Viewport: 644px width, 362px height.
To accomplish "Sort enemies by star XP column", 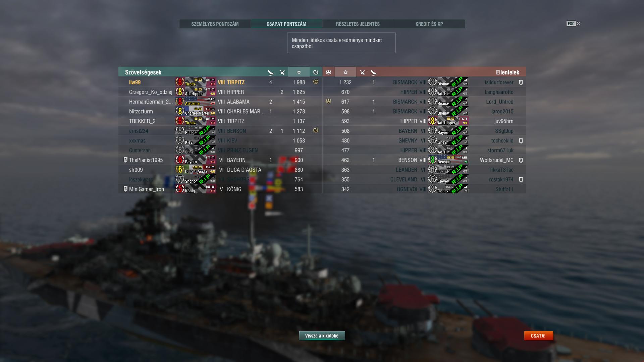I will (x=345, y=72).
